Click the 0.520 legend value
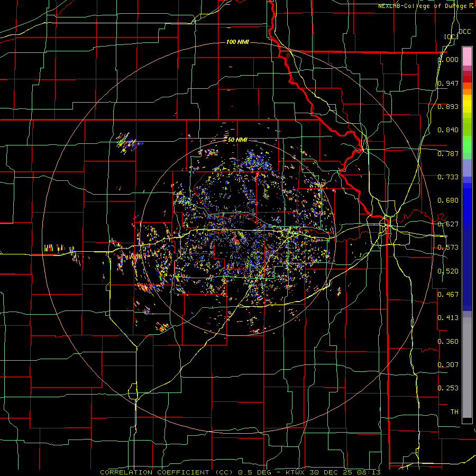 (448, 271)
